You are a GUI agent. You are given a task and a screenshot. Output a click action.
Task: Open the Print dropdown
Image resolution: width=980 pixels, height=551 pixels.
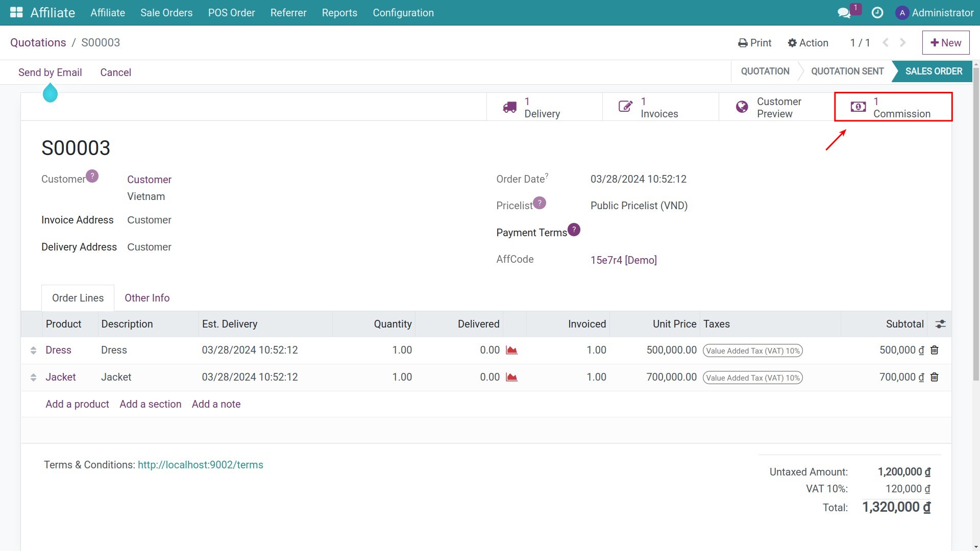[x=754, y=43]
